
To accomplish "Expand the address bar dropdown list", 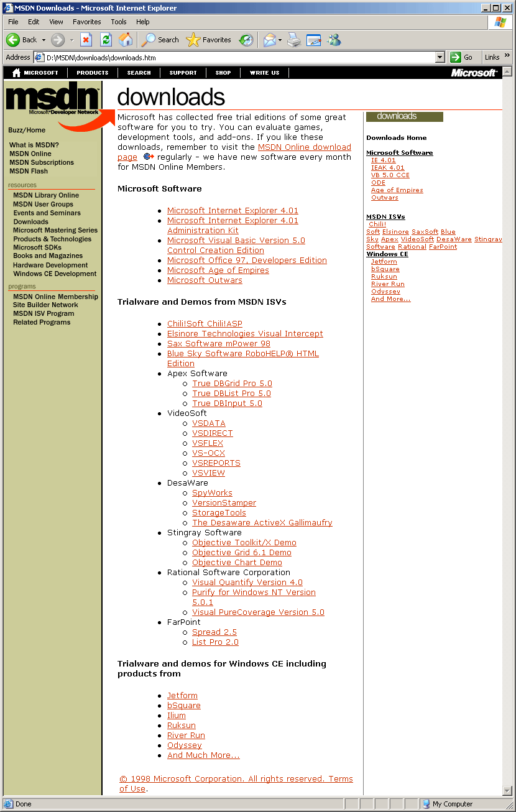I will pos(440,57).
